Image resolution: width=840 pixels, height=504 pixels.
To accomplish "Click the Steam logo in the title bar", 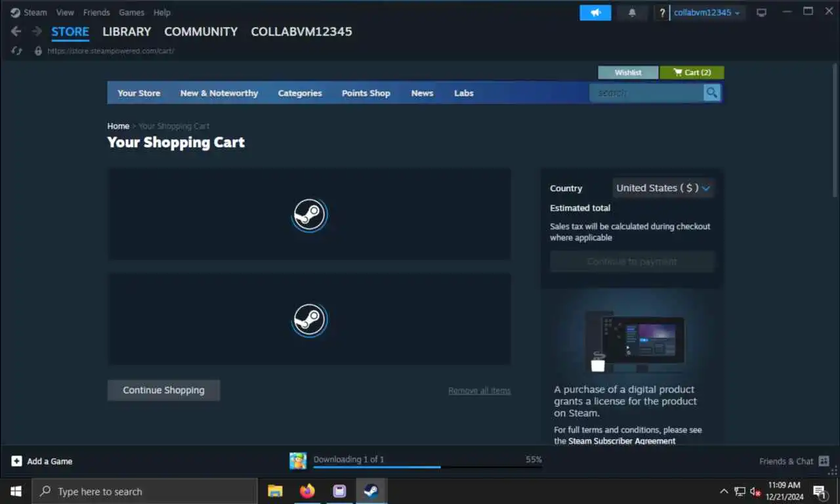I will point(15,12).
